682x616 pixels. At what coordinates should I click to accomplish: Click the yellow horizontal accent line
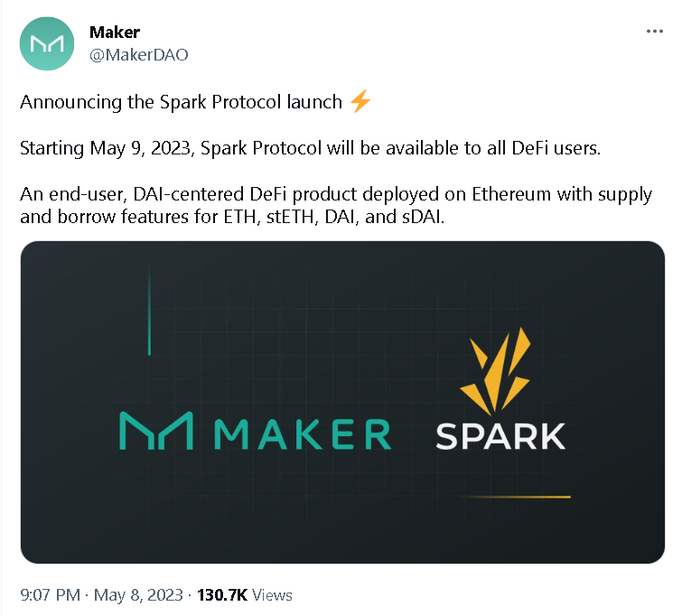click(x=517, y=497)
